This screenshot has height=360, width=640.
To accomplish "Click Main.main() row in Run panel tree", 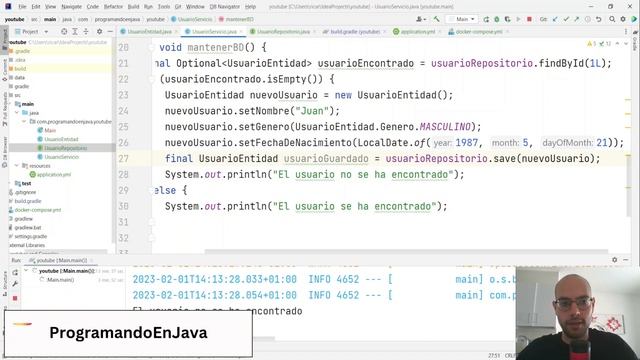I will [60, 280].
